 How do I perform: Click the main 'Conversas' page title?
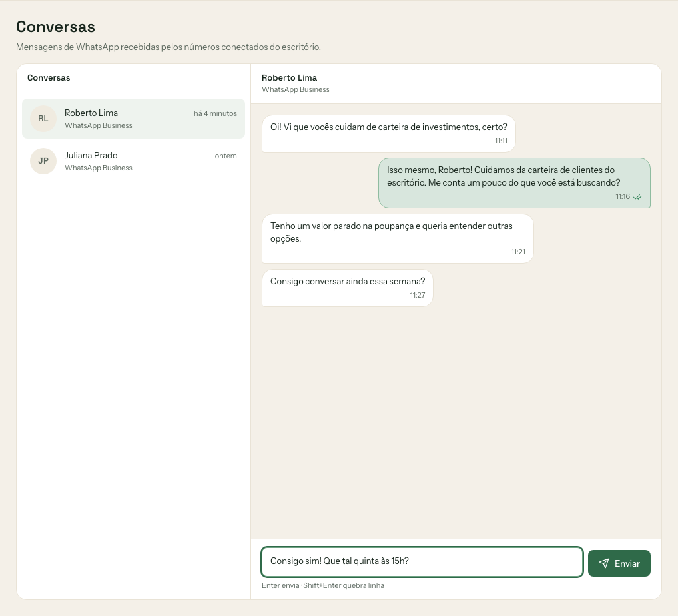point(55,27)
